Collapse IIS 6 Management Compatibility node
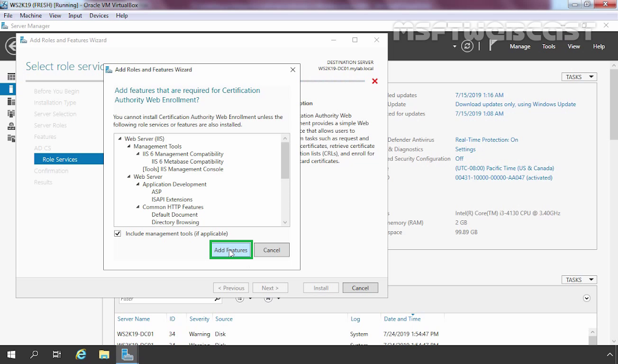618x364 pixels. 138,154
